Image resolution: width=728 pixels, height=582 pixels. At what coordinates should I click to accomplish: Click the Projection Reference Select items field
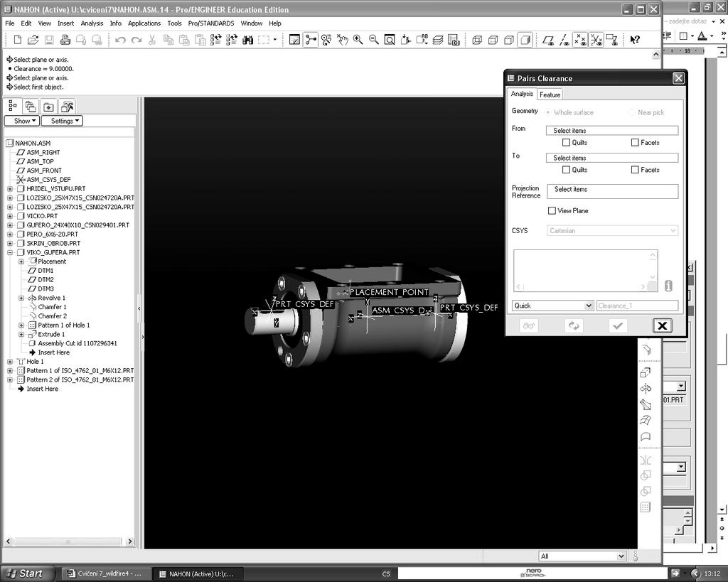point(612,191)
